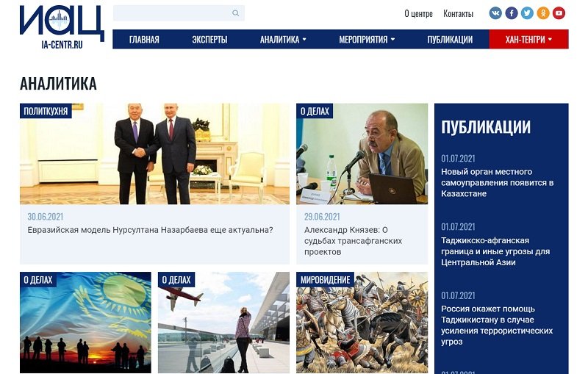Viewport: 588px width, 374px height.
Task: Open the Twitter icon link
Action: coord(527,13)
